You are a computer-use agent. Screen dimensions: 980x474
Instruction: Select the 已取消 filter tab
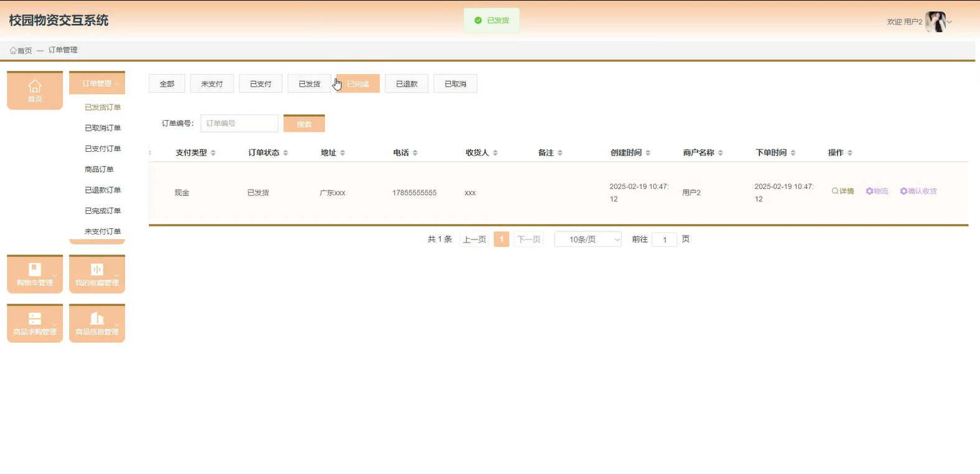pyautogui.click(x=455, y=83)
